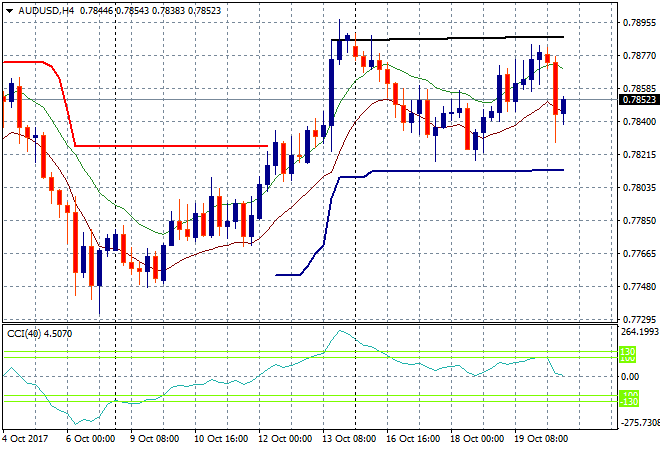Click the 0.77665 price axis label
The image size is (660, 450).
[639, 254]
